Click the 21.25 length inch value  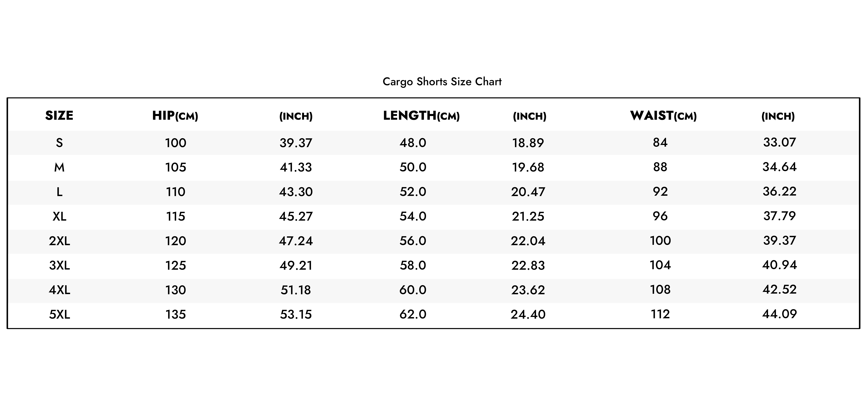[x=528, y=216]
